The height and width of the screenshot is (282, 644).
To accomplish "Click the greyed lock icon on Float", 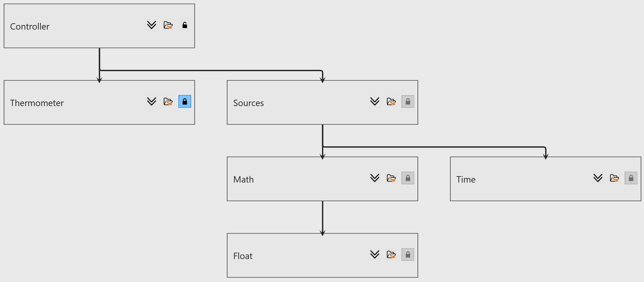I will pyautogui.click(x=408, y=255).
